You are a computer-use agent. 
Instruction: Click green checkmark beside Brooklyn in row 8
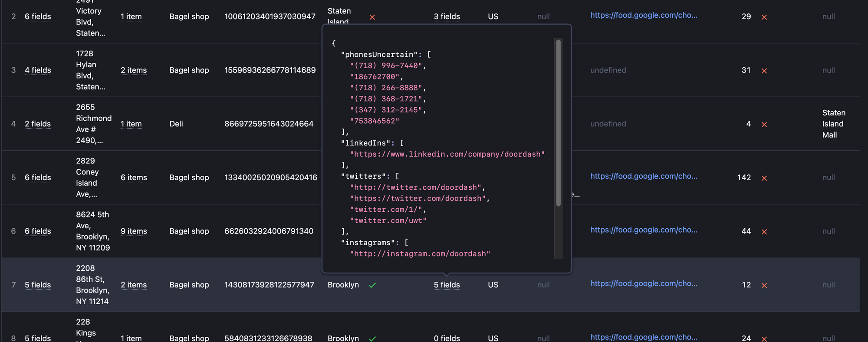coord(372,339)
